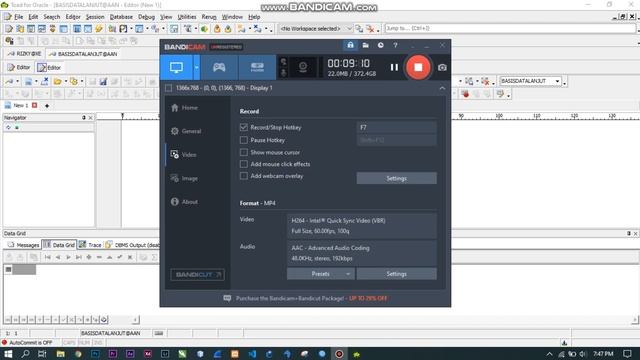Open Bandicam help question mark icon

click(395, 45)
